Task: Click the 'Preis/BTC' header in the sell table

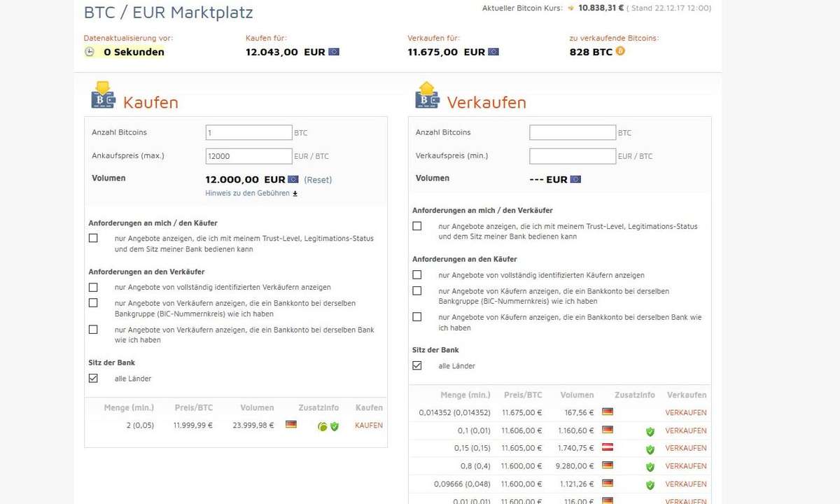Action: [x=523, y=395]
